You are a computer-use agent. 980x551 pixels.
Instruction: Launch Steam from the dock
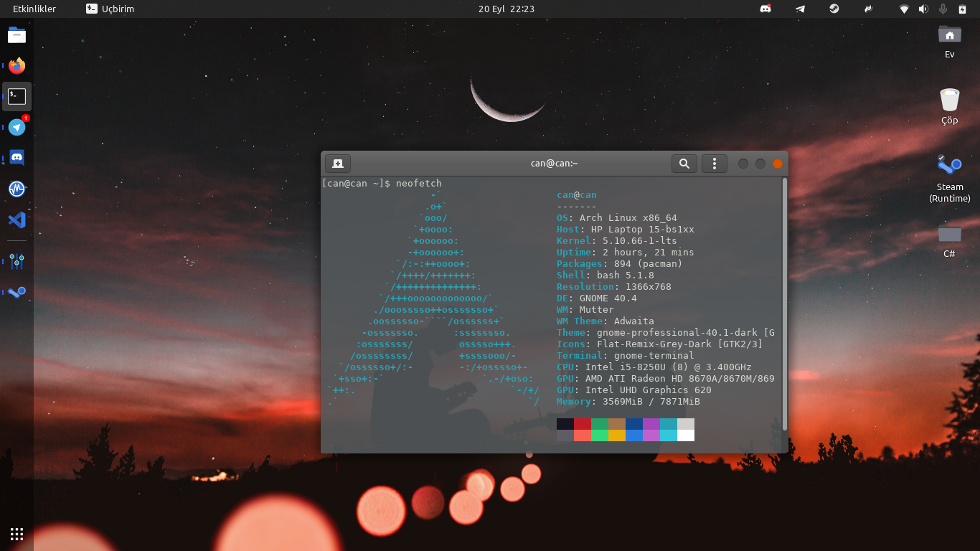click(x=17, y=292)
